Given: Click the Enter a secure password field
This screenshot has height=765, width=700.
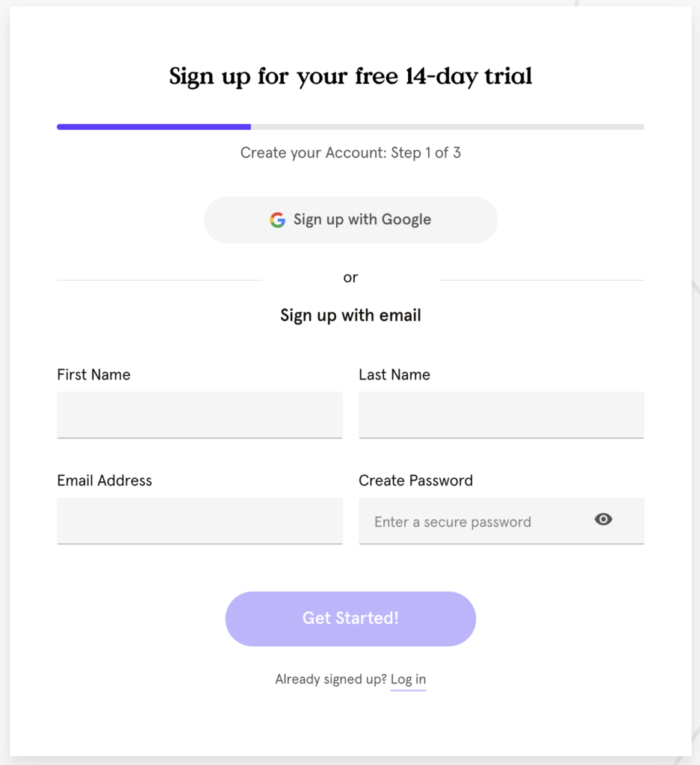Looking at the screenshot, I should pos(471,521).
